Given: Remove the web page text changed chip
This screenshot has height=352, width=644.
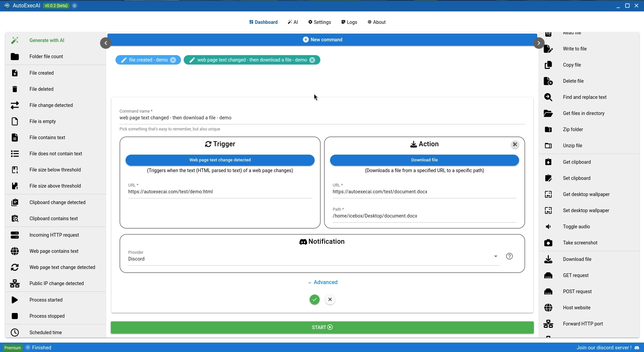Looking at the screenshot, I should [313, 60].
